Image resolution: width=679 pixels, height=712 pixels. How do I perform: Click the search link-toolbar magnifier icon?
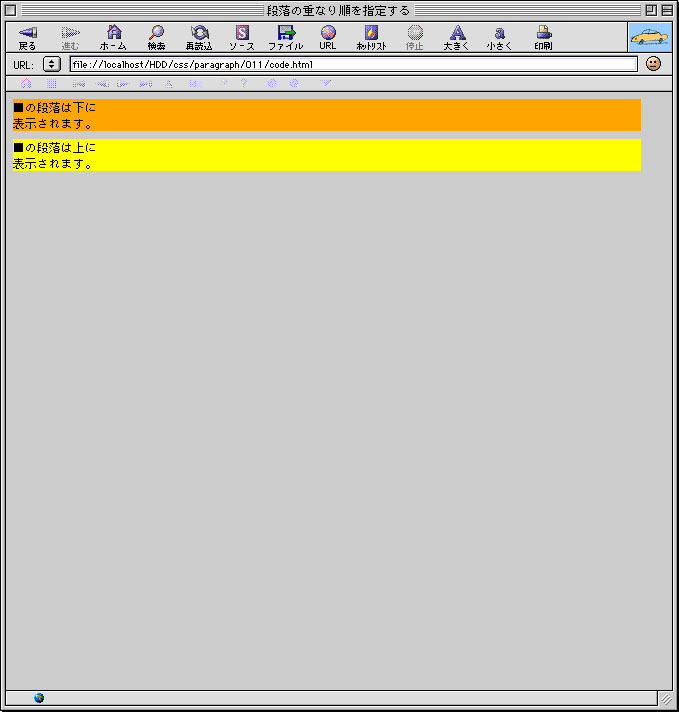223,83
